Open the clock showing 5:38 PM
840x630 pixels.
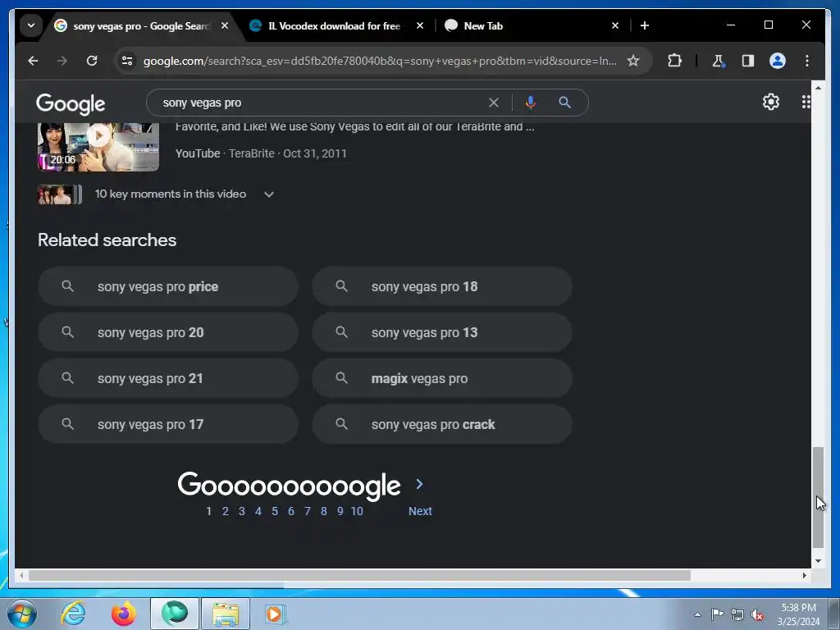(798, 614)
